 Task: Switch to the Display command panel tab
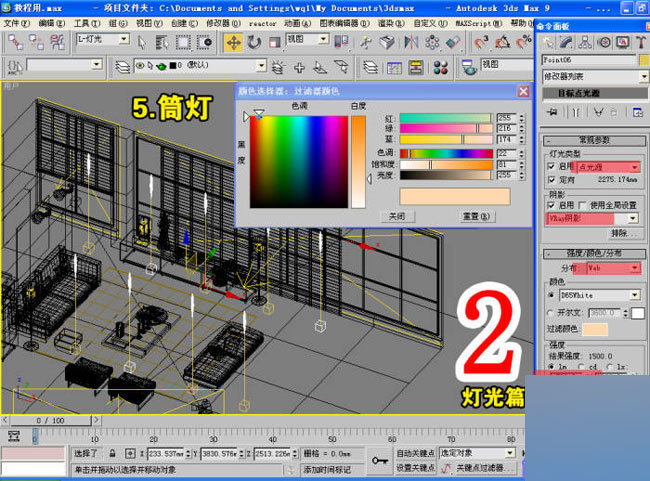click(622, 42)
